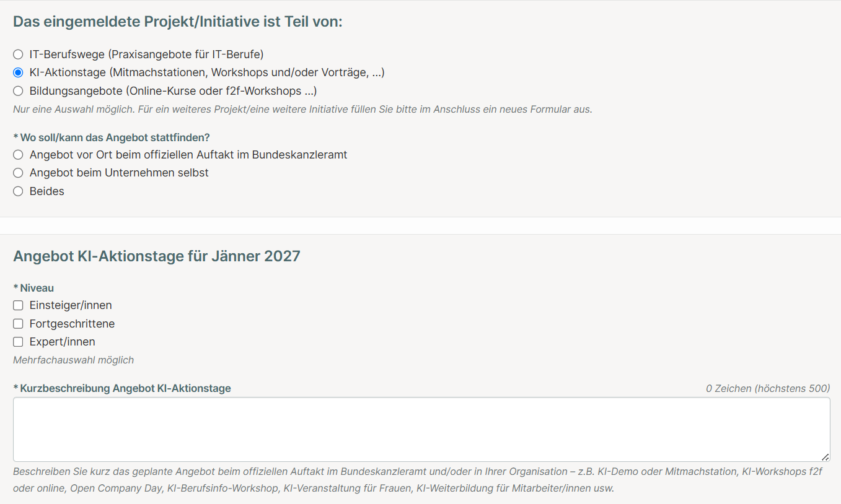Select the Beides radio option

18,191
